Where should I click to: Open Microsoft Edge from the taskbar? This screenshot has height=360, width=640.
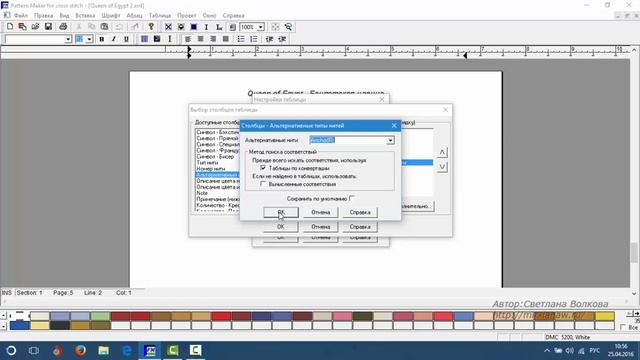[127, 350]
